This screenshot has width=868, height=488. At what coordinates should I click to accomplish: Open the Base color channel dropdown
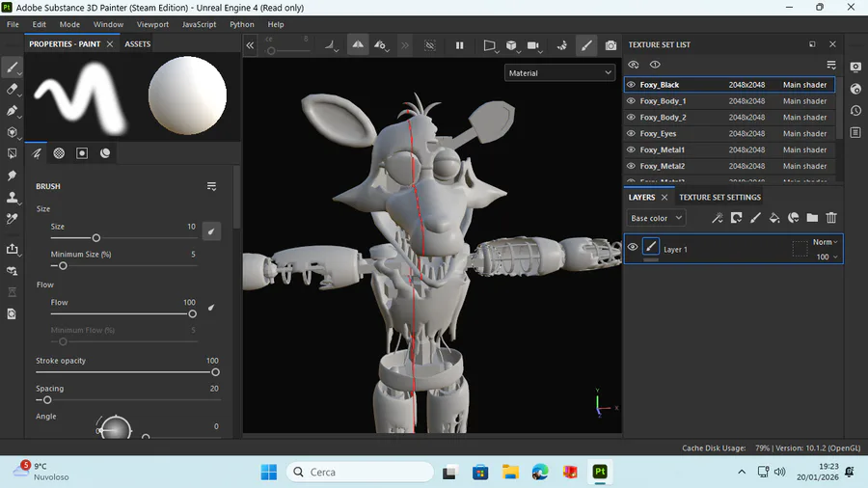point(656,219)
